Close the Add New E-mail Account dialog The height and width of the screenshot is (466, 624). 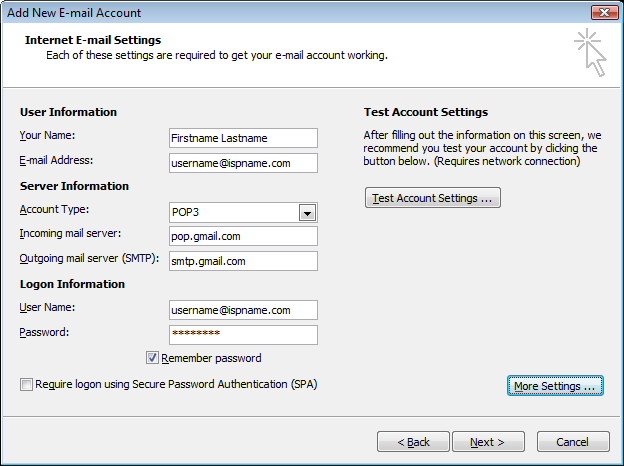(604, 12)
